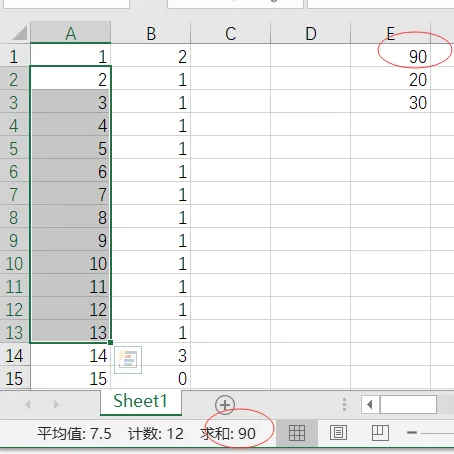Click cell E3 containing 30
Screen dimensions: 454x454
(x=391, y=102)
